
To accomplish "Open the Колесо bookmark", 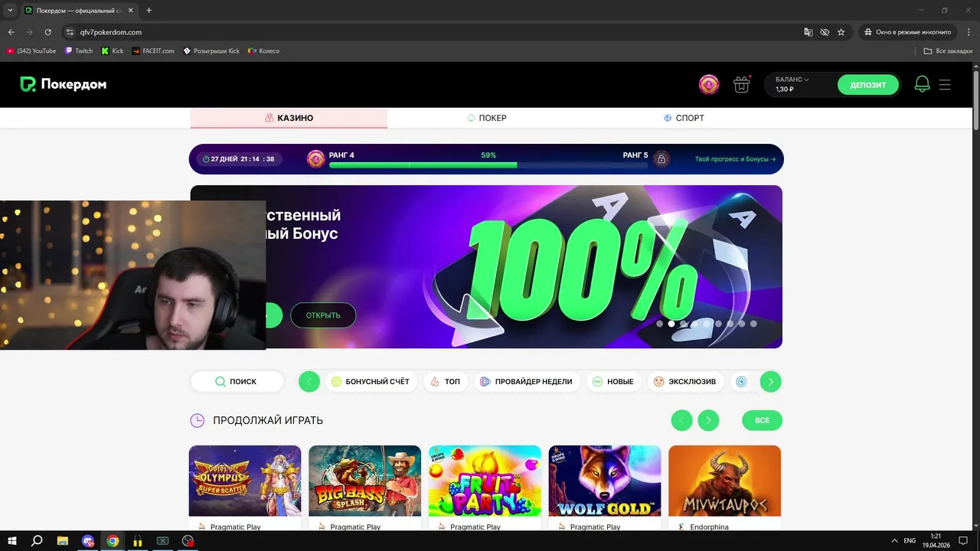I will tap(264, 51).
